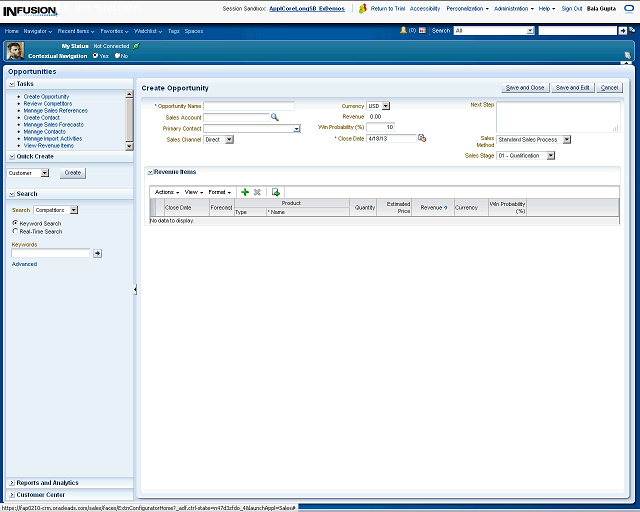Select the Real-Time Search radio button
The height and width of the screenshot is (512, 640).
15,231
